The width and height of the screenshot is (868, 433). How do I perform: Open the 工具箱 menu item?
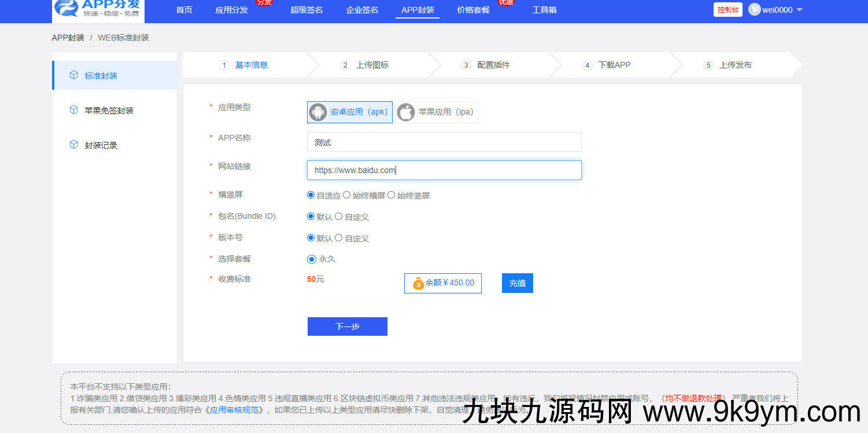[544, 10]
